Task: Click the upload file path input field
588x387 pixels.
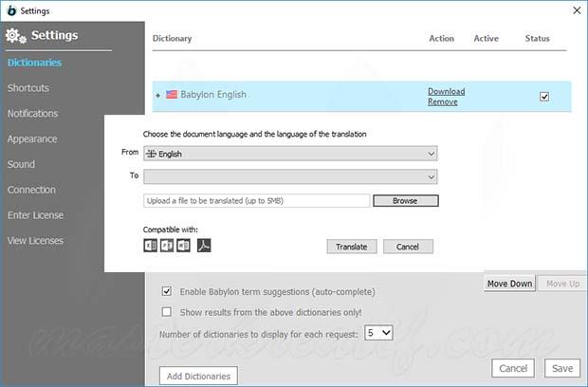Action: tap(256, 201)
